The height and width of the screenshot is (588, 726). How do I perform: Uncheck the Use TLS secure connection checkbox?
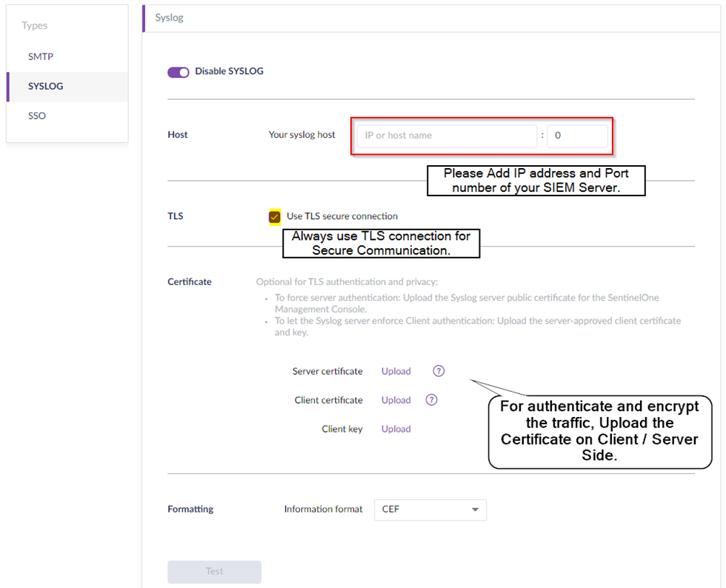pos(275,216)
